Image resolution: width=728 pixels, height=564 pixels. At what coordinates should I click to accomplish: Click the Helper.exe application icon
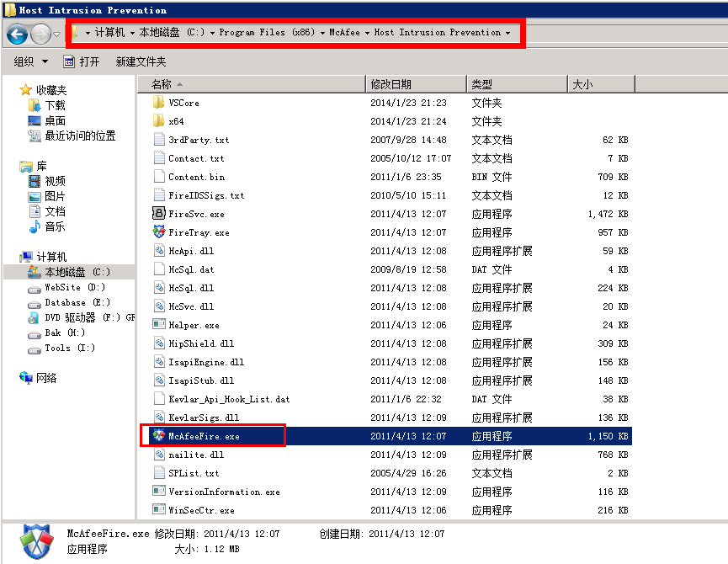point(159,325)
